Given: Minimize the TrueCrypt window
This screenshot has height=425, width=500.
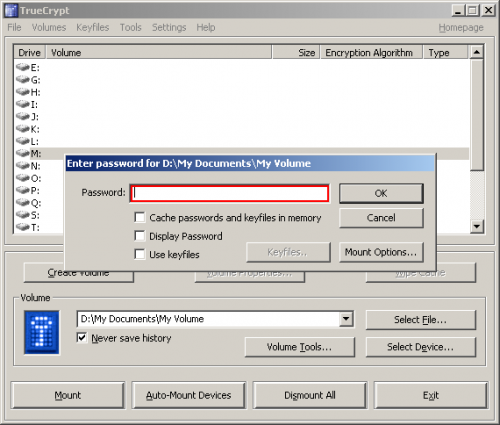Looking at the screenshot, I should [459, 11].
